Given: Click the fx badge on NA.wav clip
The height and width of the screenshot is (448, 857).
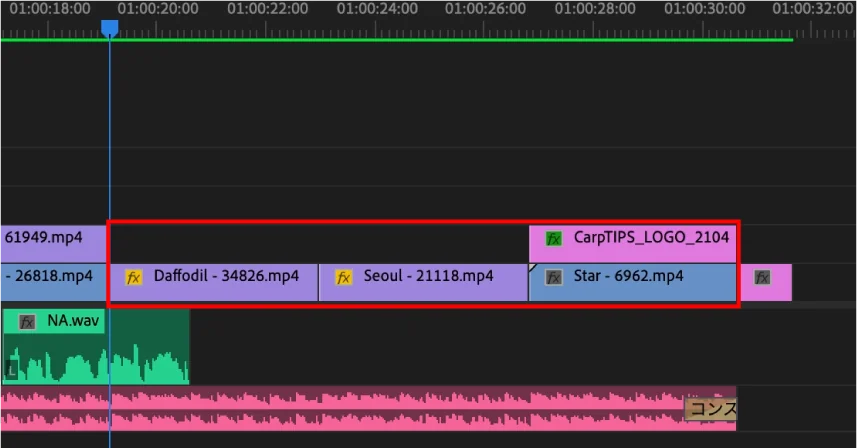Looking at the screenshot, I should (x=27, y=322).
